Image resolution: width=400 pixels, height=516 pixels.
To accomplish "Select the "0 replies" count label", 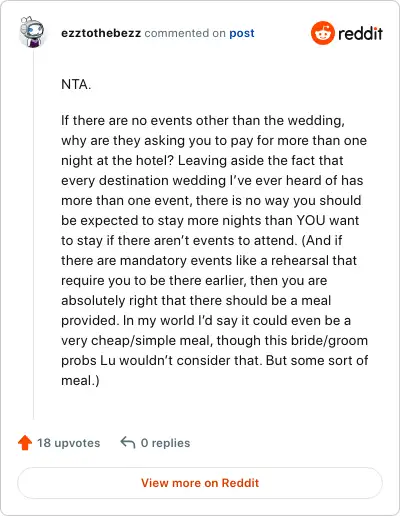I will point(165,443).
